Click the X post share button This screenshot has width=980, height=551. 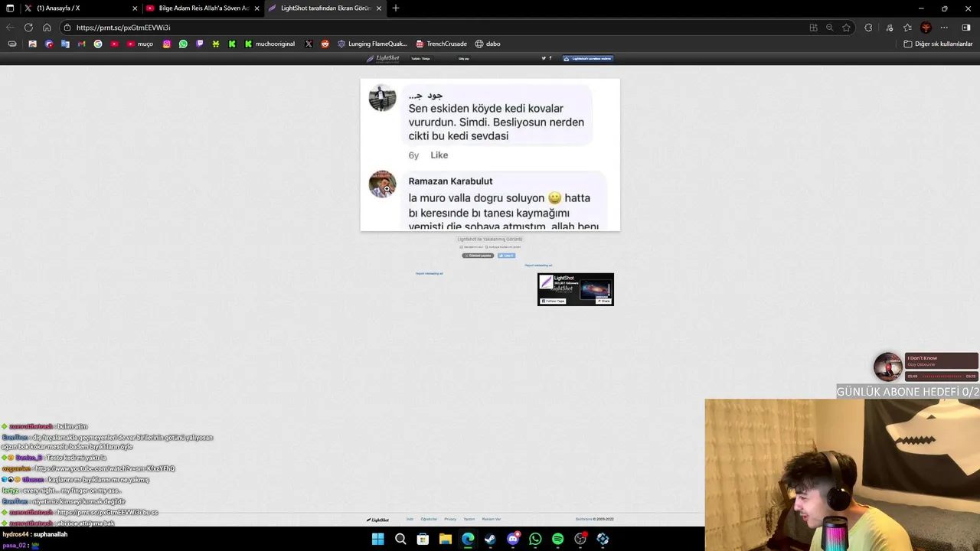point(477,256)
